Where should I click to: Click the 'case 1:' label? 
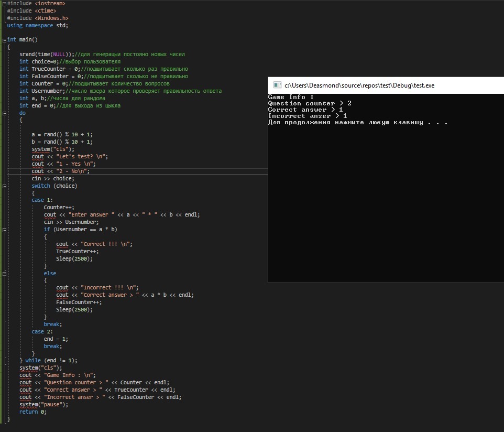coord(42,200)
